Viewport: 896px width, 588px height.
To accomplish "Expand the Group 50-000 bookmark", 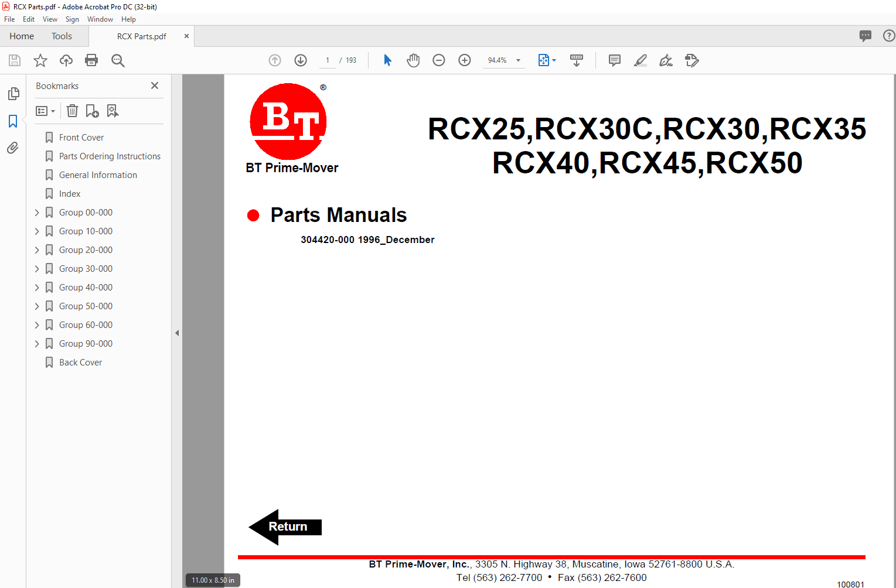I will (x=37, y=306).
